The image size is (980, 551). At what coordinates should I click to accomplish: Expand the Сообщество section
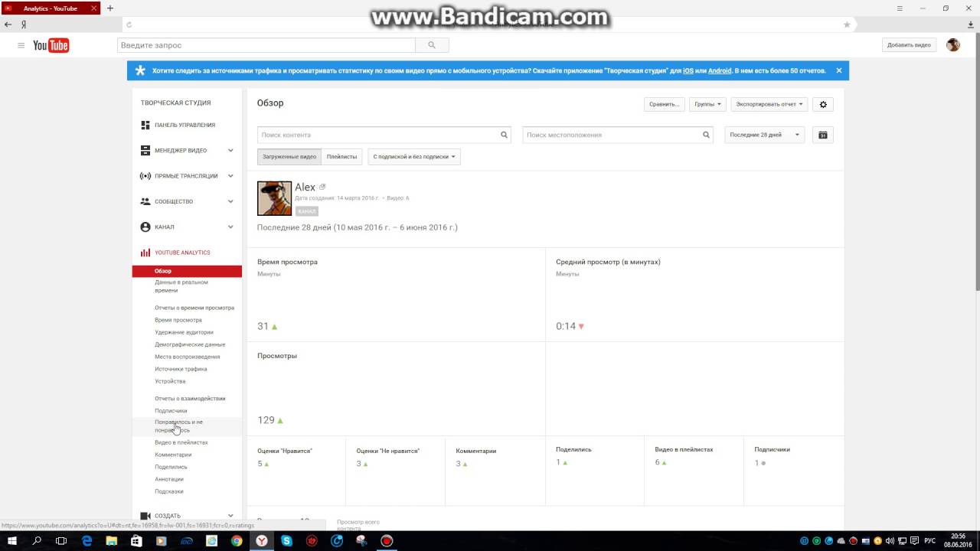pos(230,201)
